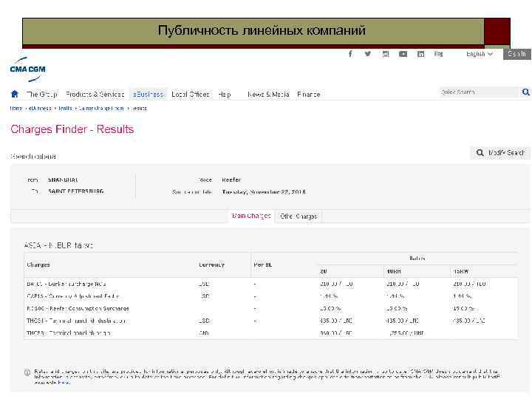Click Terminal handling origin row
The width and height of the screenshot is (532, 399).
[x=270, y=333]
